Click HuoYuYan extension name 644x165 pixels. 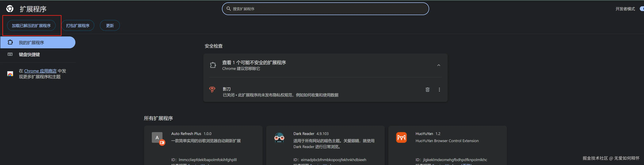point(424,134)
